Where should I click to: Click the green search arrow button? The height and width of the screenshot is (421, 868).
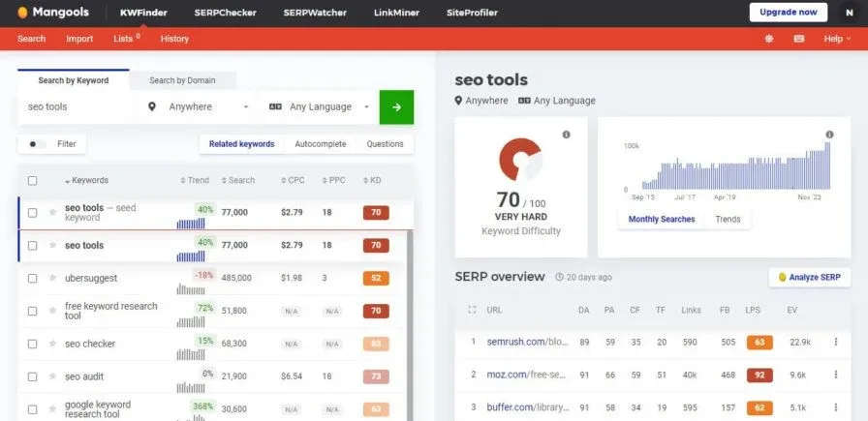(396, 107)
